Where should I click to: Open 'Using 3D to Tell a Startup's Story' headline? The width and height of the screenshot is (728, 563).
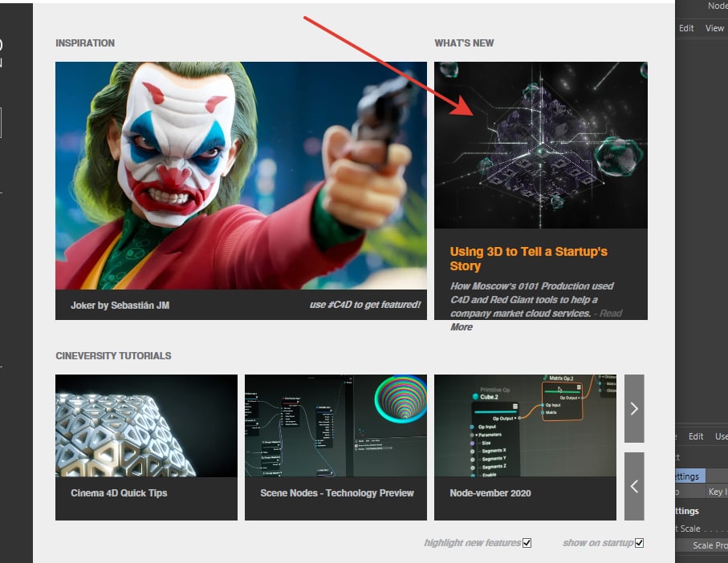528,258
